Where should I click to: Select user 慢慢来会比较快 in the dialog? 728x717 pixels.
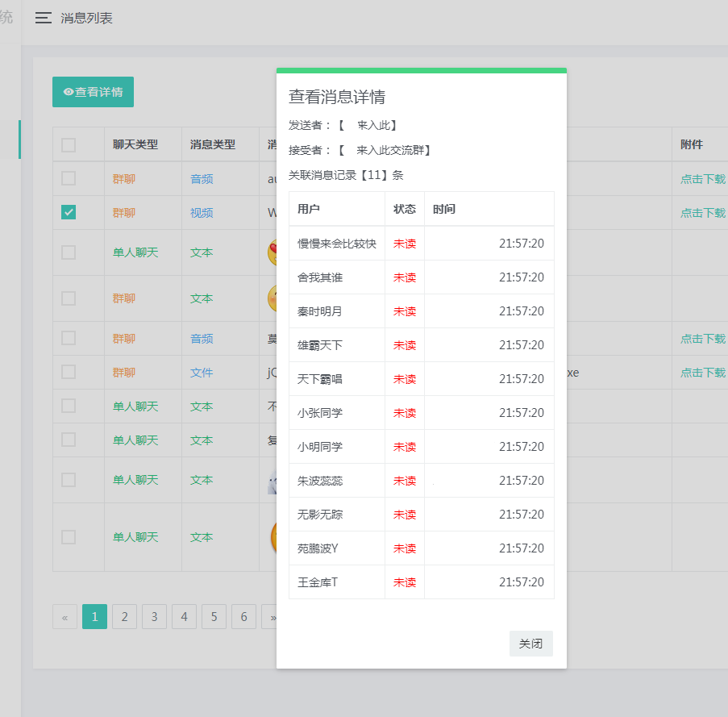337,244
